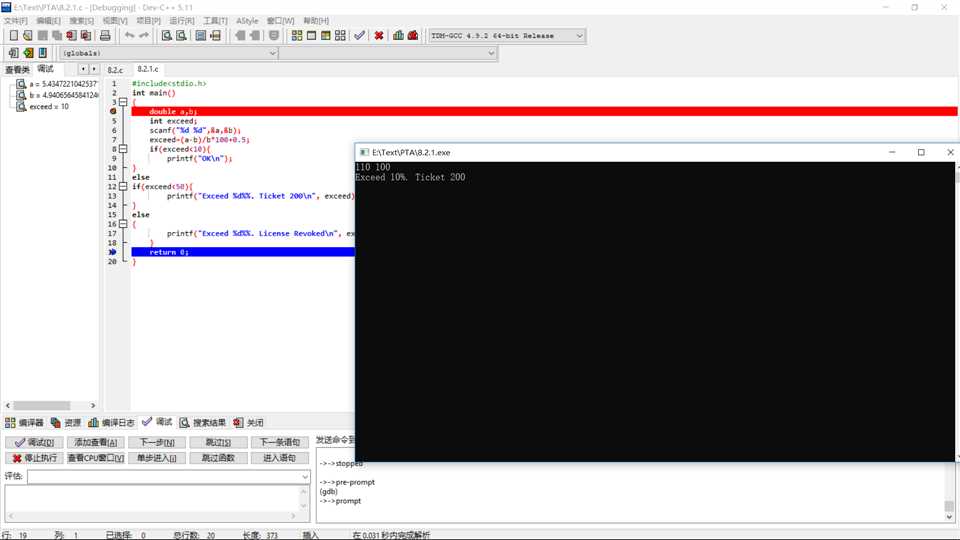Select watch variable 'exceed = 10'
The height and width of the screenshot is (540, 960).
[x=48, y=107]
